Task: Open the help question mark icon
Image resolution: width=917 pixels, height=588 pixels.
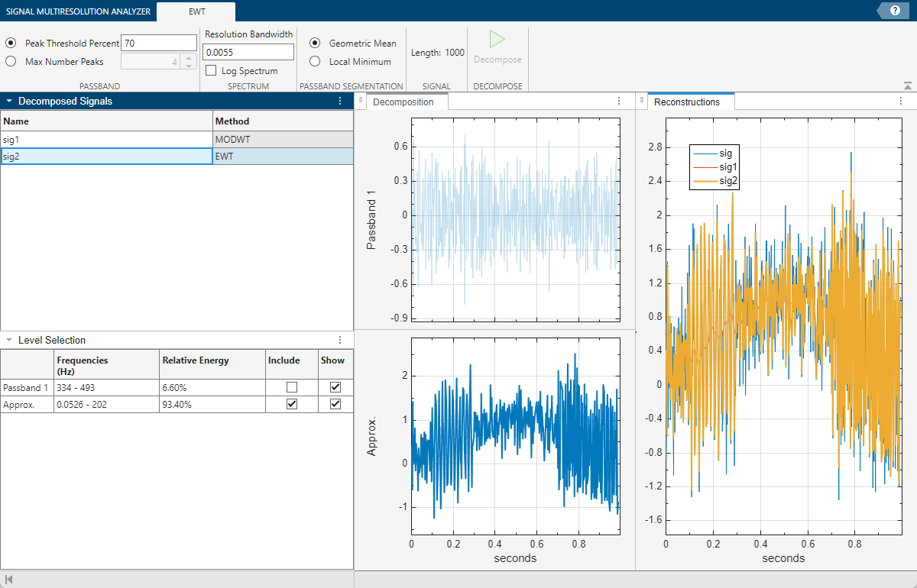Action: (893, 10)
